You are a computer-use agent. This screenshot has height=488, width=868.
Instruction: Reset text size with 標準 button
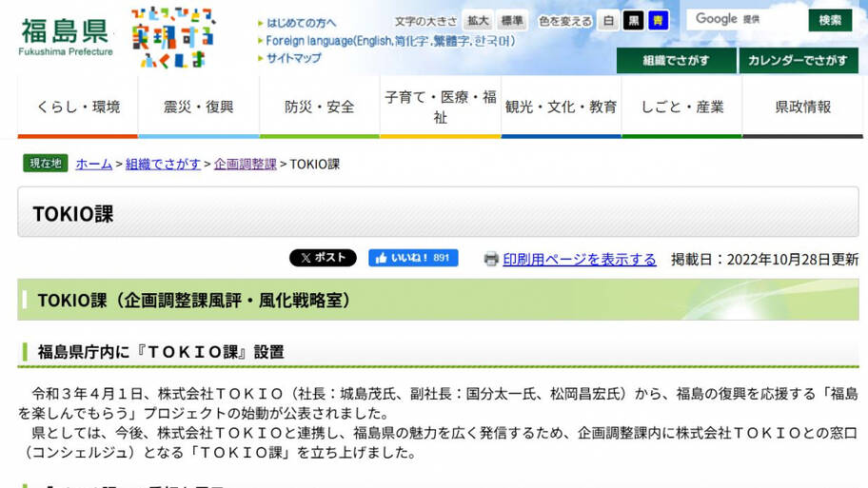[x=511, y=21]
